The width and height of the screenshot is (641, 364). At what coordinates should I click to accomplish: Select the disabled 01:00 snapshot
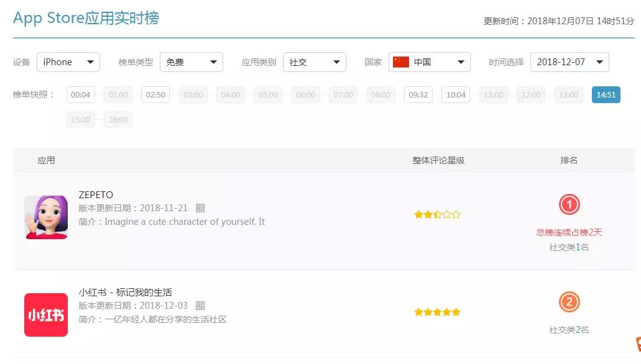click(x=118, y=95)
